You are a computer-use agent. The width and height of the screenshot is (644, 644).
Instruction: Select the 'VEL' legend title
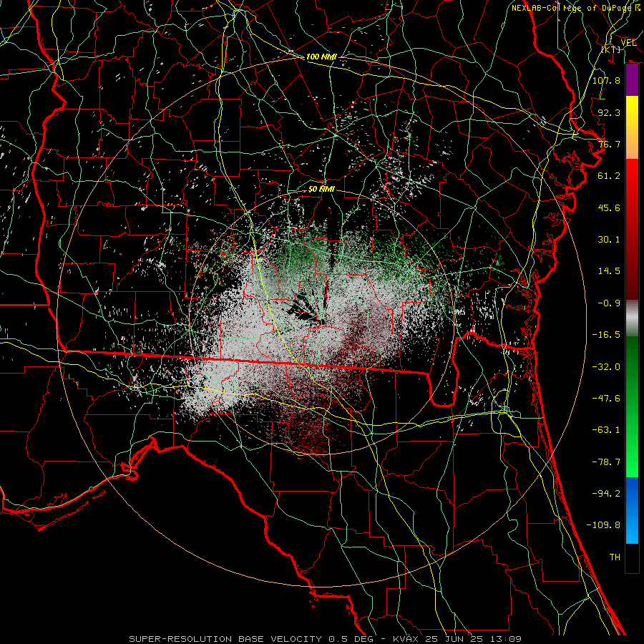coord(628,43)
